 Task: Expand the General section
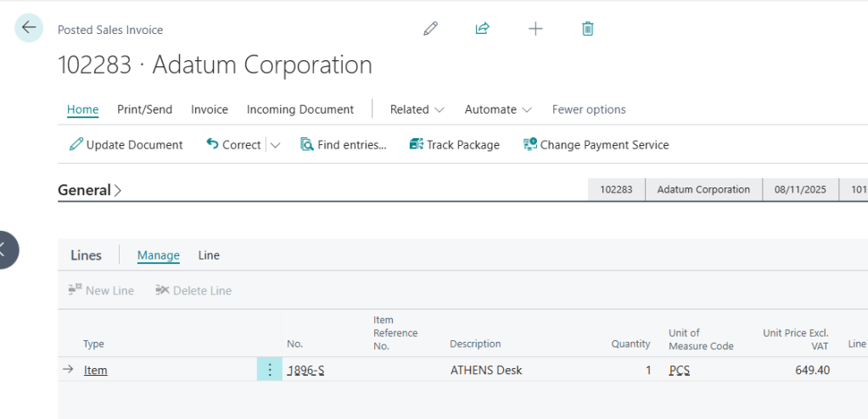89,190
